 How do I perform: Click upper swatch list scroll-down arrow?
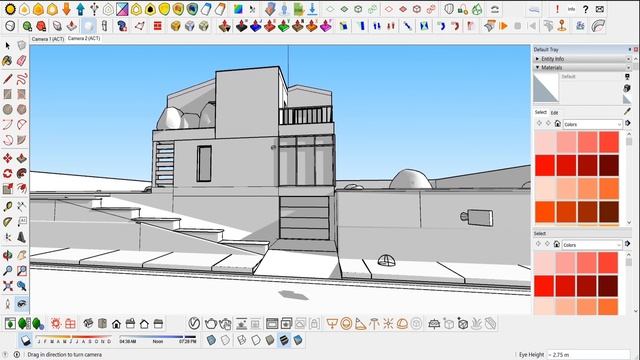click(629, 223)
